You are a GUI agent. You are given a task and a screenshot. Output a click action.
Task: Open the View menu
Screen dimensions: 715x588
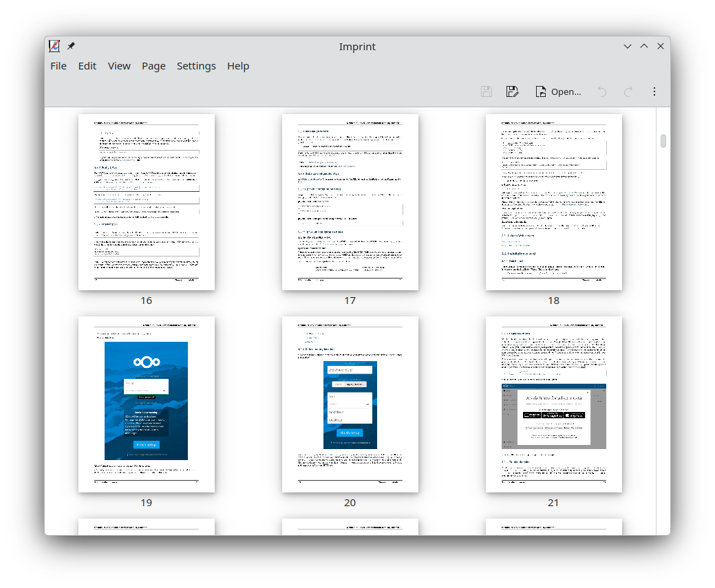119,66
